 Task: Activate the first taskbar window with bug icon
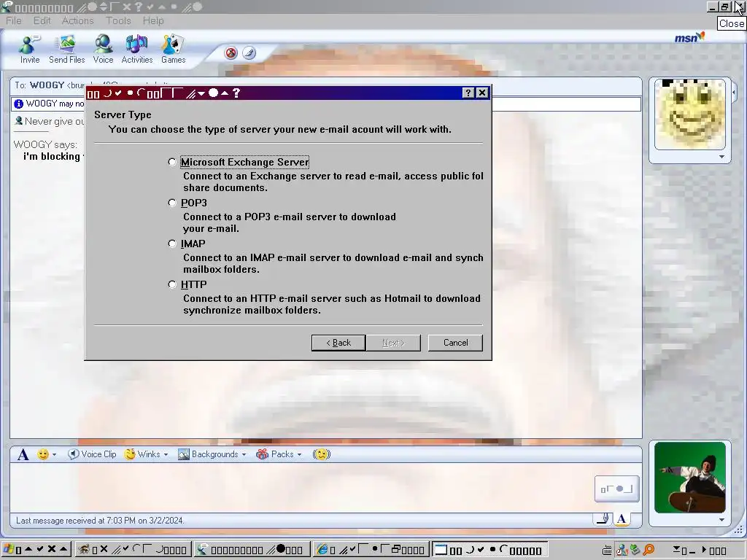(x=134, y=550)
